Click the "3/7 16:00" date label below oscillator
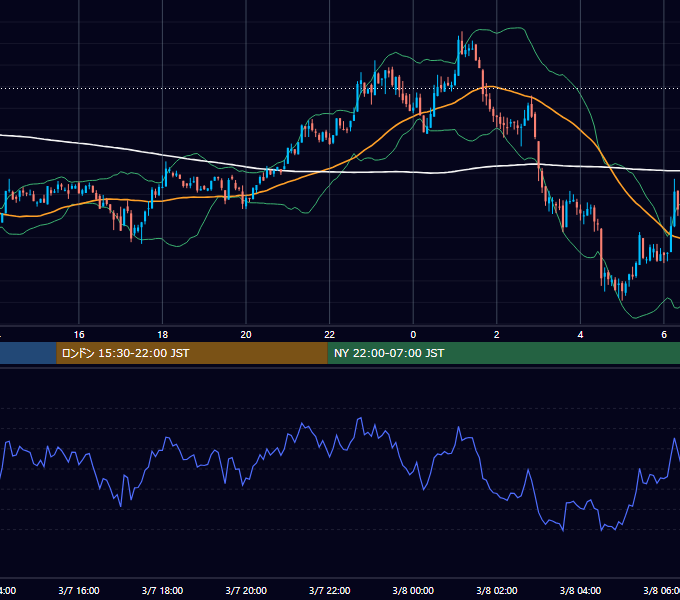The height and width of the screenshot is (600, 680). (x=79, y=590)
